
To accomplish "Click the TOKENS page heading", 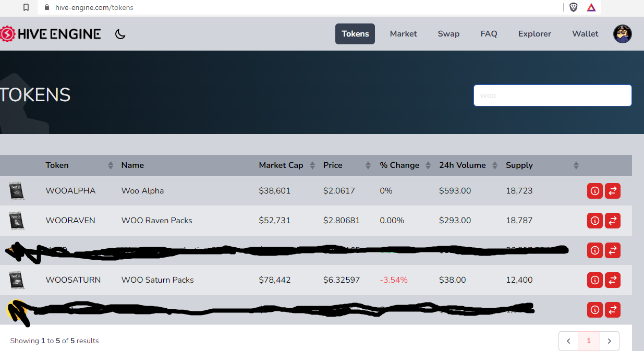I will pyautogui.click(x=35, y=95).
